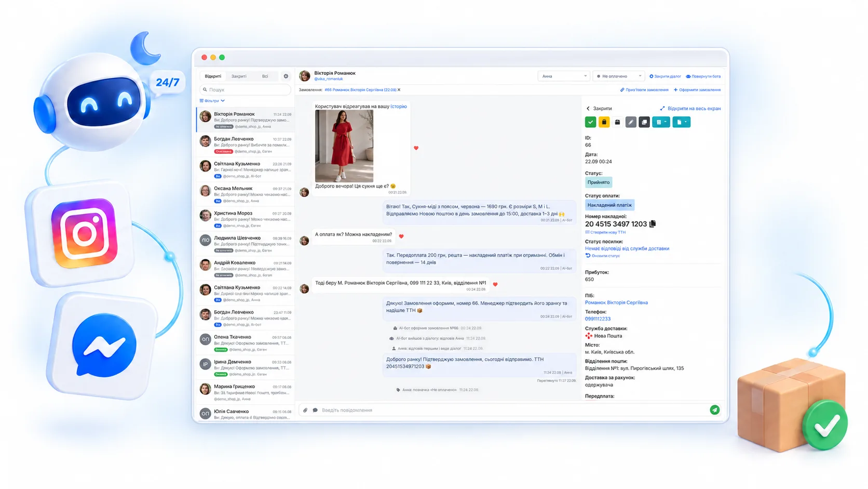The height and width of the screenshot is (489, 868).
Task: Open the teal invoice dropdown button
Action: (x=661, y=122)
